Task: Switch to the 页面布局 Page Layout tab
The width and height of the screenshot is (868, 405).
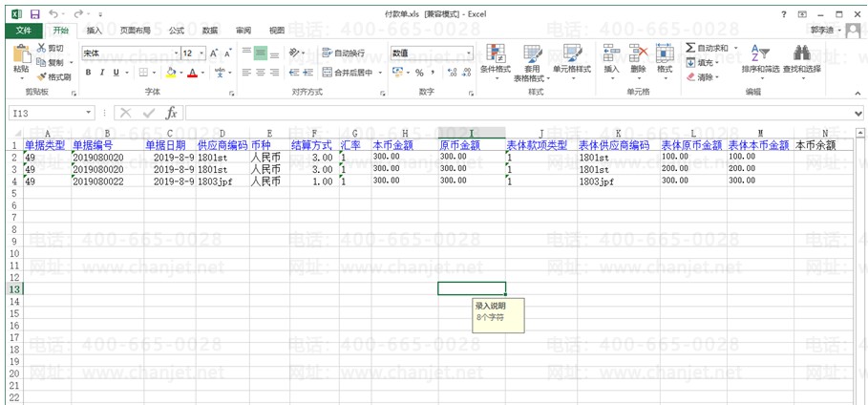Action: coord(135,31)
